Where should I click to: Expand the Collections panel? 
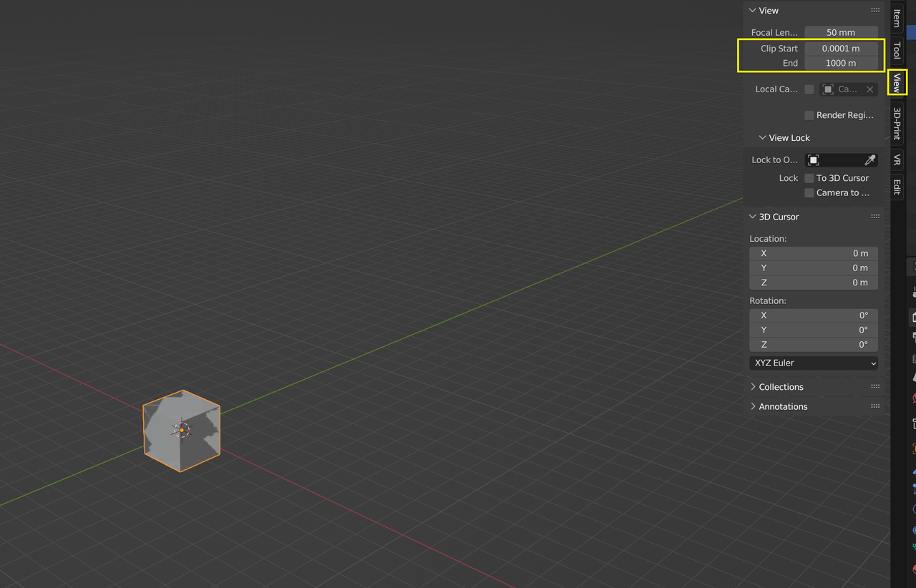[753, 387]
